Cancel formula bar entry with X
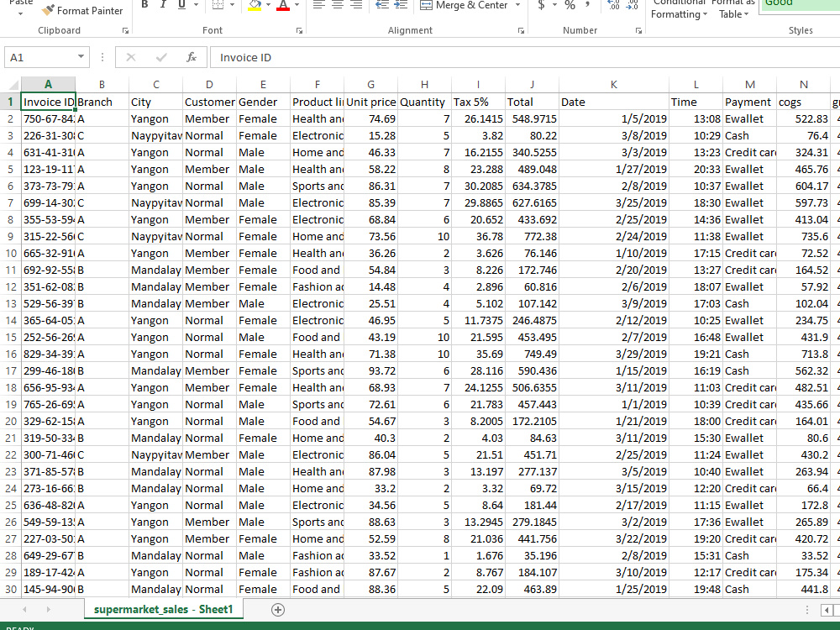Screen dimensions: 840x630 tap(131, 57)
